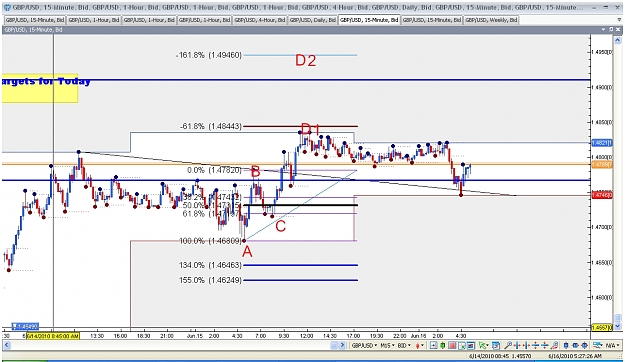Screen dimensions: 625x362
Task: Click the red 'D2' label on the chart
Action: point(305,60)
